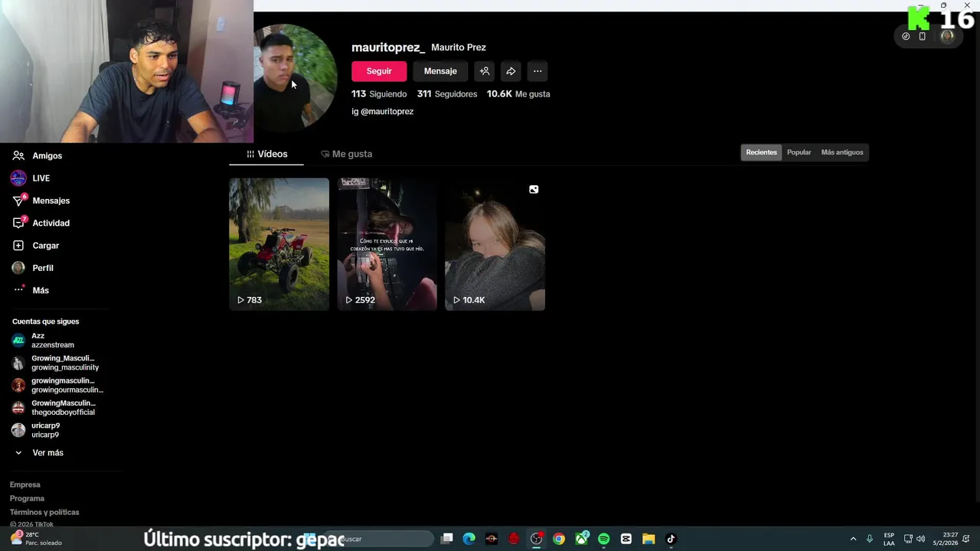This screenshot has height=551, width=980.
Task: Click the volume icon in system tray
Action: tap(920, 539)
